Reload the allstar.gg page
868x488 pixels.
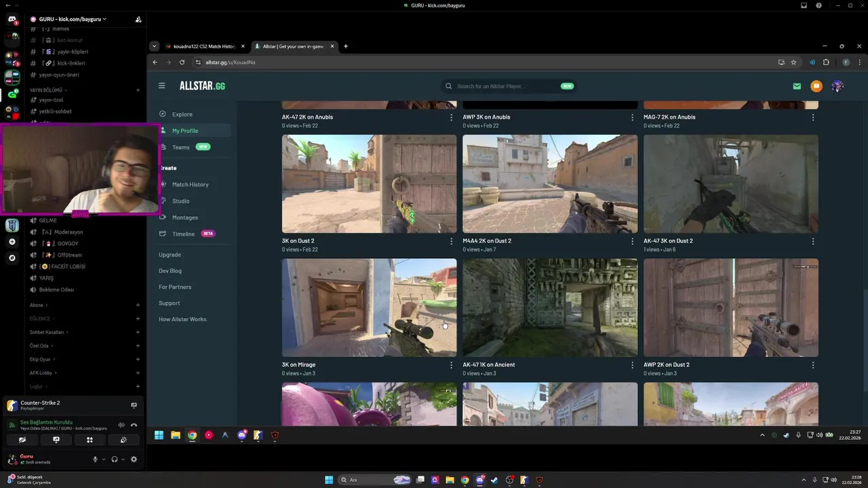[x=182, y=62]
